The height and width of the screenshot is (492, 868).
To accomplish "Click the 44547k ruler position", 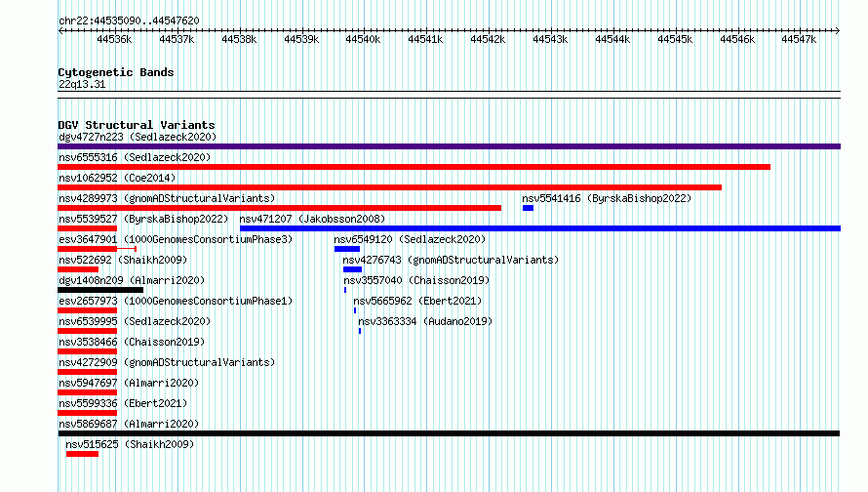I will click(x=799, y=39).
